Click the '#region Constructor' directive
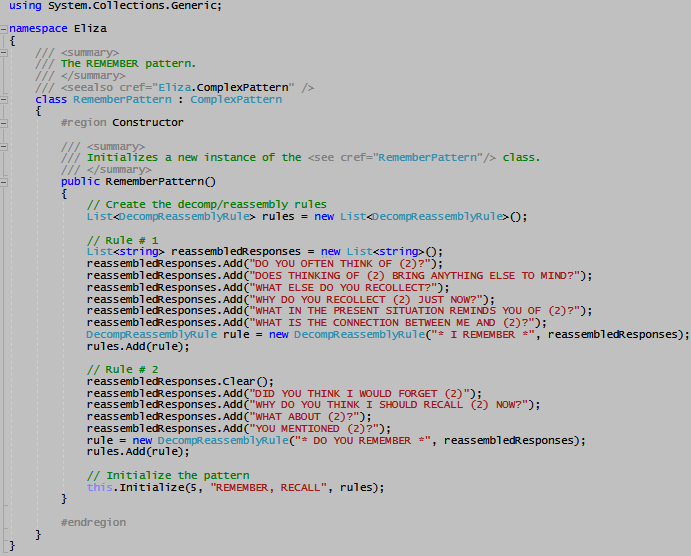 point(122,122)
